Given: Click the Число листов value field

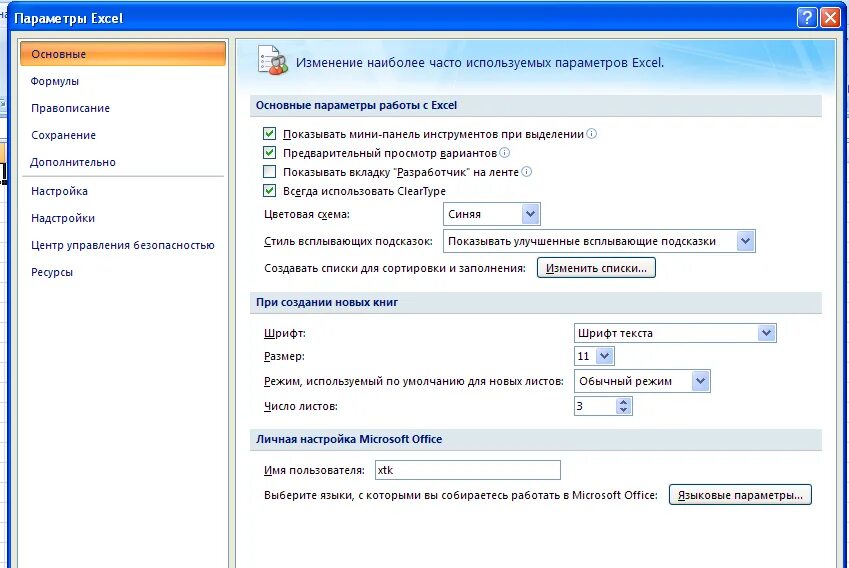Looking at the screenshot, I should pyautogui.click(x=595, y=406).
